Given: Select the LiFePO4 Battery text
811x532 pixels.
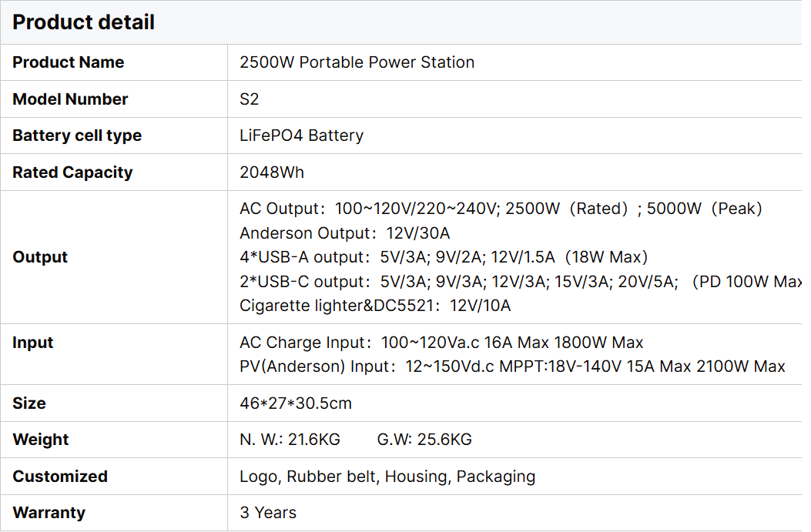Looking at the screenshot, I should tap(301, 136).
